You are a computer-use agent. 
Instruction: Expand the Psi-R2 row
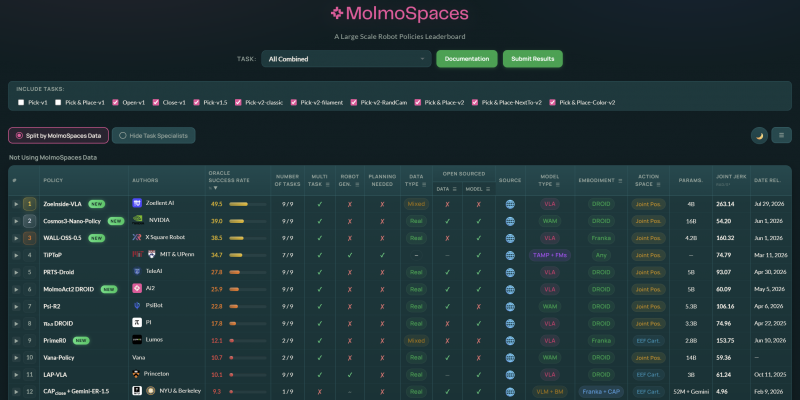click(x=16, y=307)
